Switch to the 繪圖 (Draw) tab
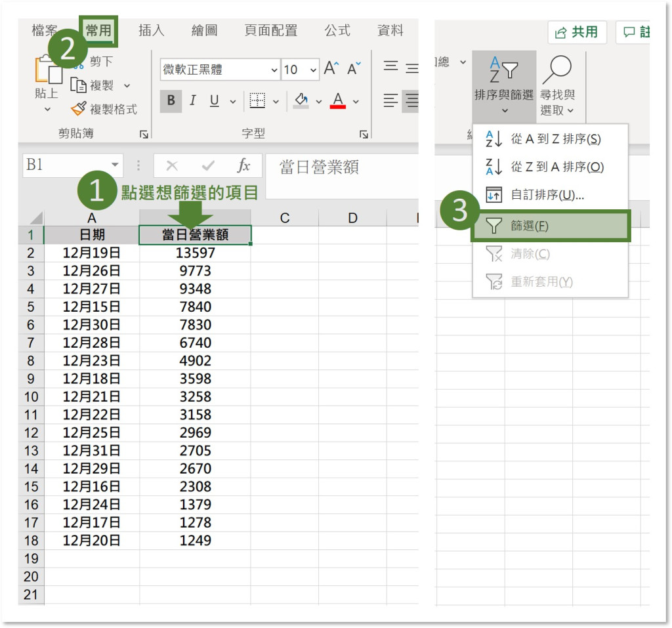672x628 pixels. (205, 30)
